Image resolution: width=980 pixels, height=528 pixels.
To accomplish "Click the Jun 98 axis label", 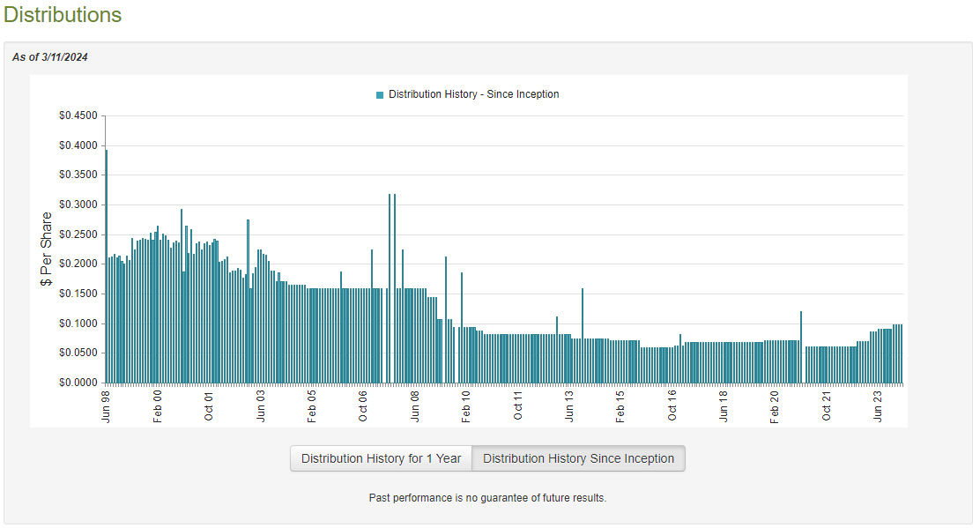I will click(108, 405).
